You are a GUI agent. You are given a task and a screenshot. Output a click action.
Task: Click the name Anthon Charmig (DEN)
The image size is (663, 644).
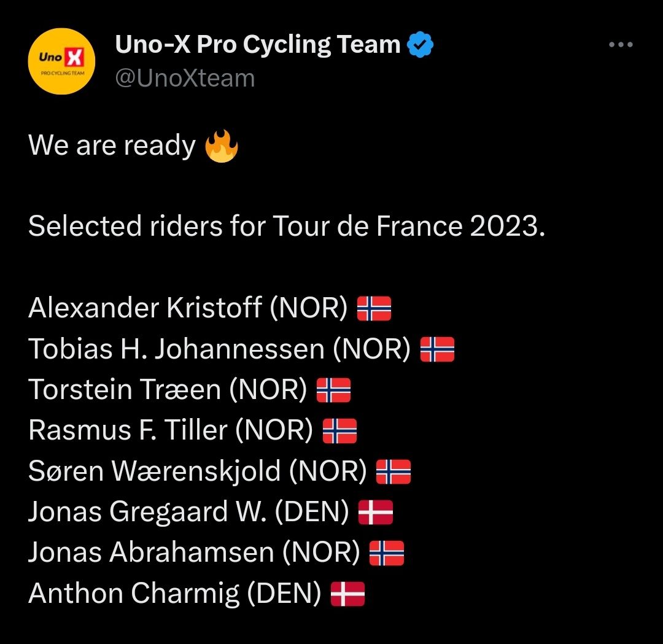tap(174, 594)
